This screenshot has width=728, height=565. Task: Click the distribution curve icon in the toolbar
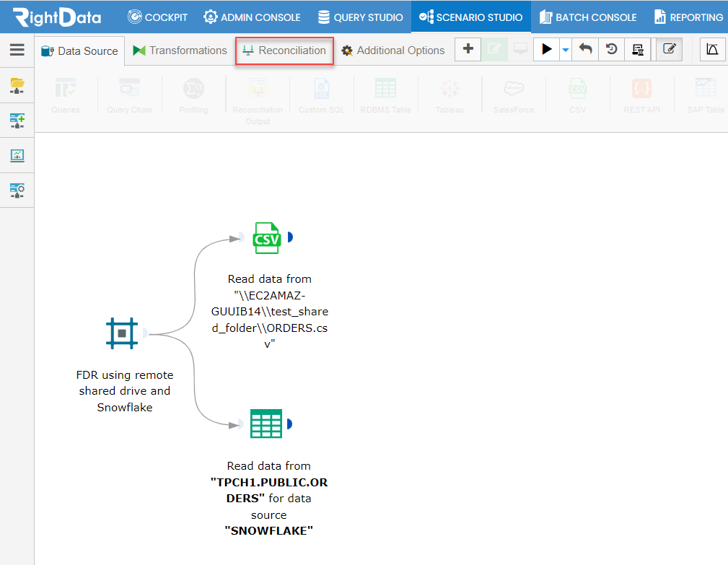(x=712, y=49)
